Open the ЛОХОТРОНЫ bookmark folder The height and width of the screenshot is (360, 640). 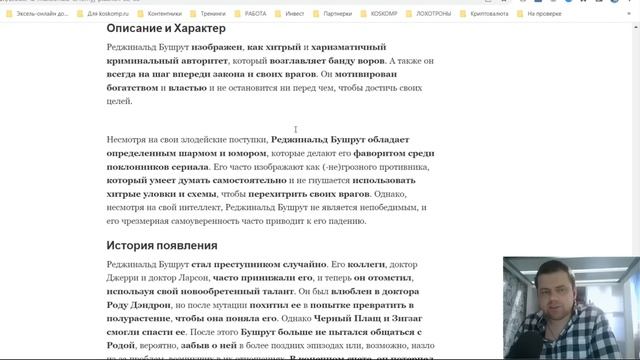coord(429,14)
